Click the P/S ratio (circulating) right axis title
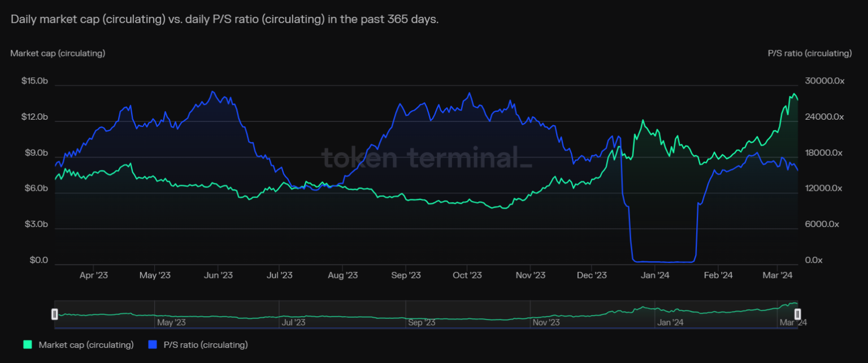This screenshot has width=868, height=363. click(809, 53)
